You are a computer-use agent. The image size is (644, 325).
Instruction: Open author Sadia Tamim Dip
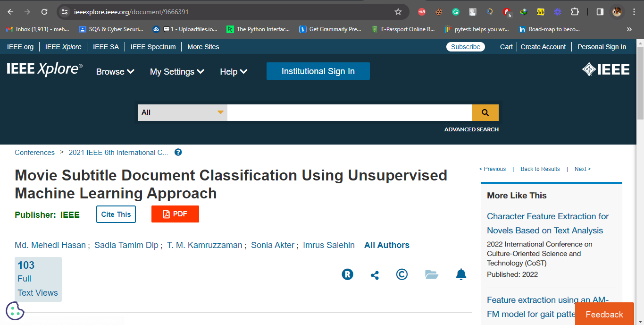(126, 245)
